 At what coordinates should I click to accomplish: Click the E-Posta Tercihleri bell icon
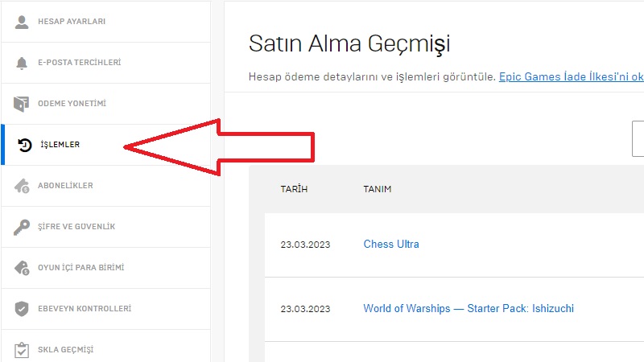click(x=22, y=63)
